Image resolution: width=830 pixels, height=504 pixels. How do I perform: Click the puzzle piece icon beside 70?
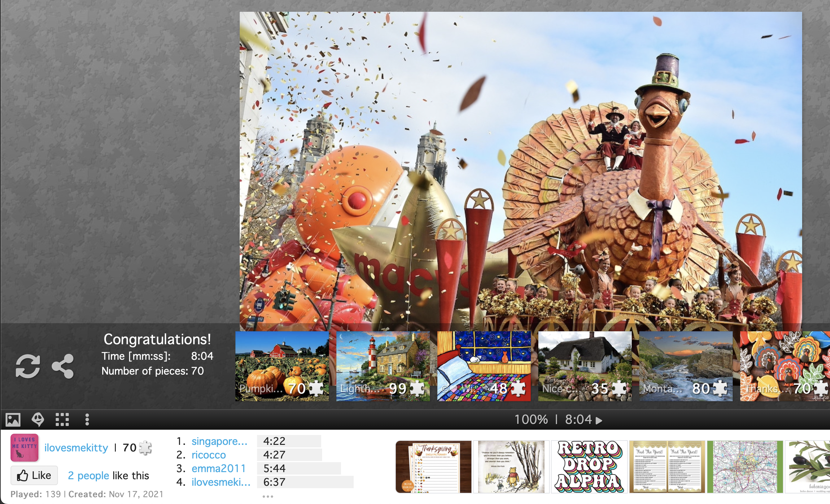[146, 447]
